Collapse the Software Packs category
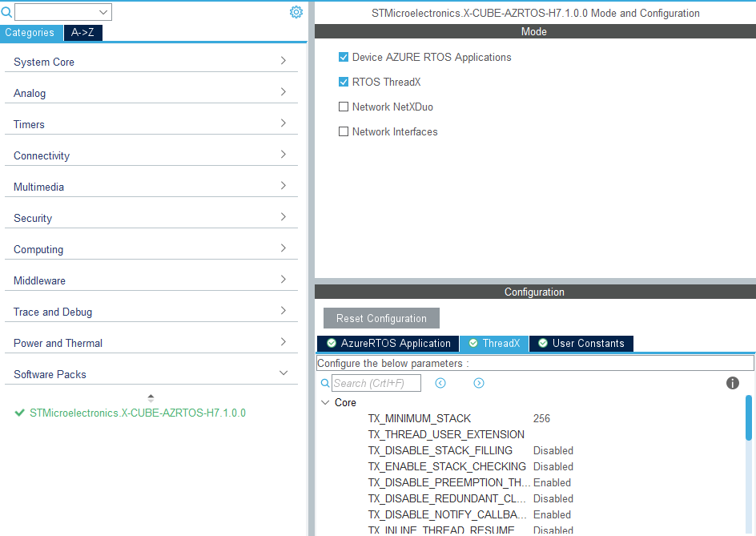Image resolution: width=756 pixels, height=536 pixels. pos(151,374)
